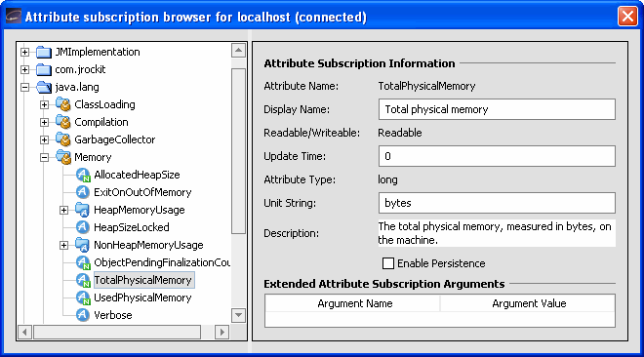Select the java.lang tree item
644x357 pixels.
click(x=77, y=87)
